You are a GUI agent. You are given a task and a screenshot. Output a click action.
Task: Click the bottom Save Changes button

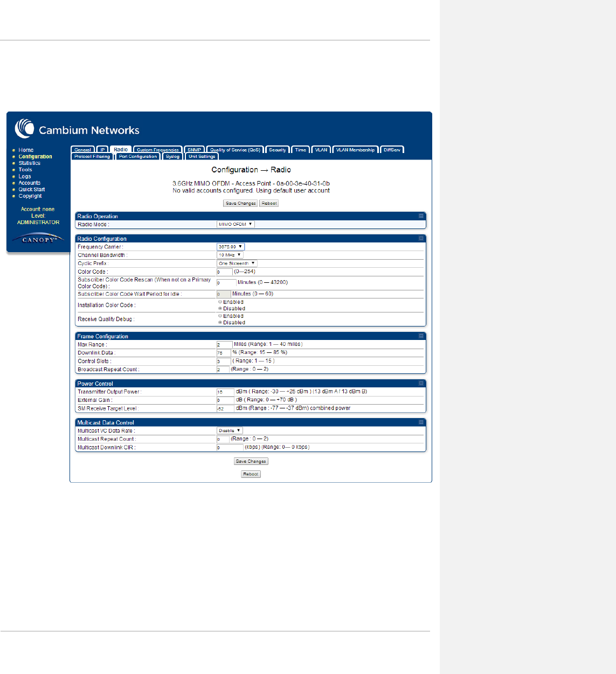tap(251, 461)
